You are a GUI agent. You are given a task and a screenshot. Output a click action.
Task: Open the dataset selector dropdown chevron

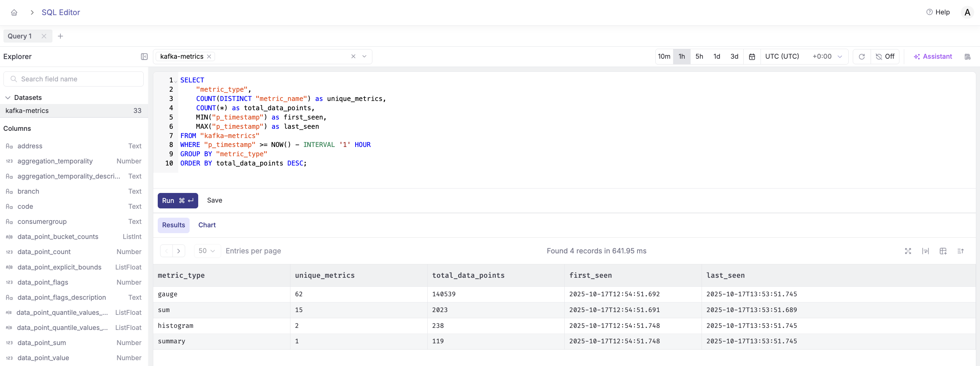(364, 57)
